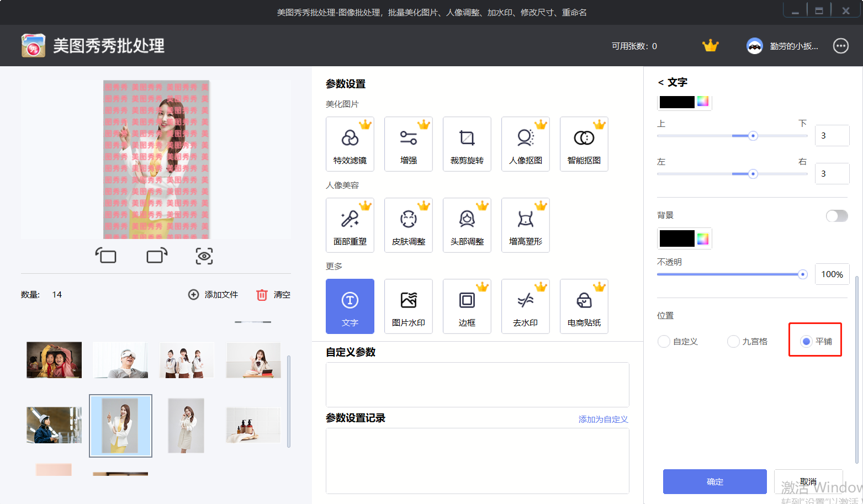This screenshot has height=504, width=863.
Task: Select the 智能抠图 smart cutout tool
Action: click(x=584, y=144)
